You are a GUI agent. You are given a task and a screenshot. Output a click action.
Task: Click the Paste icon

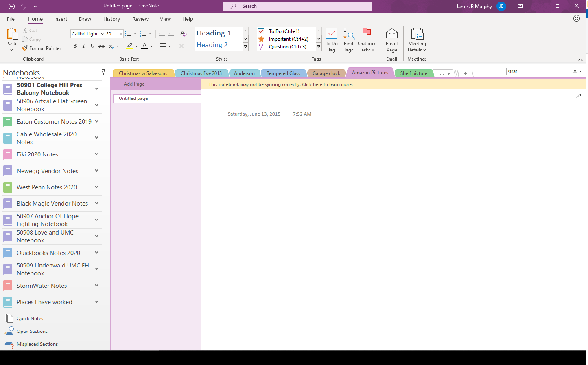click(12, 34)
